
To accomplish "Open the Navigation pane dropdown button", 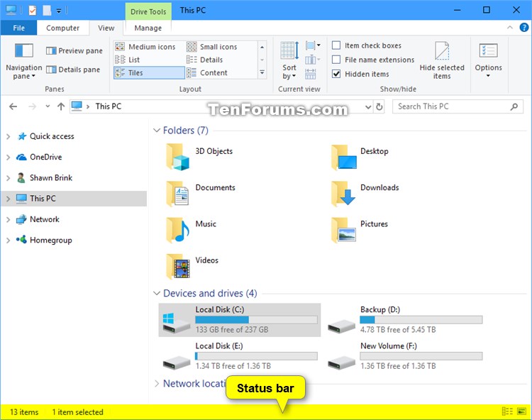I will tap(23, 61).
